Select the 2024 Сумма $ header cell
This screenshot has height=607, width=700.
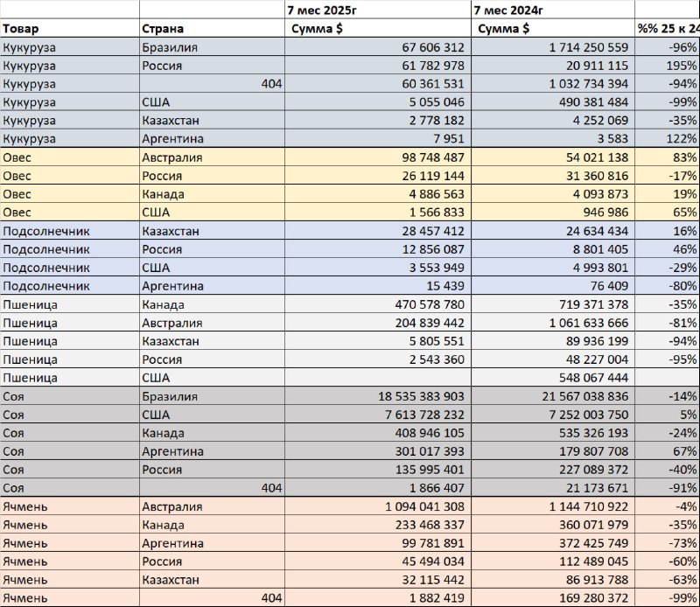tap(553, 28)
